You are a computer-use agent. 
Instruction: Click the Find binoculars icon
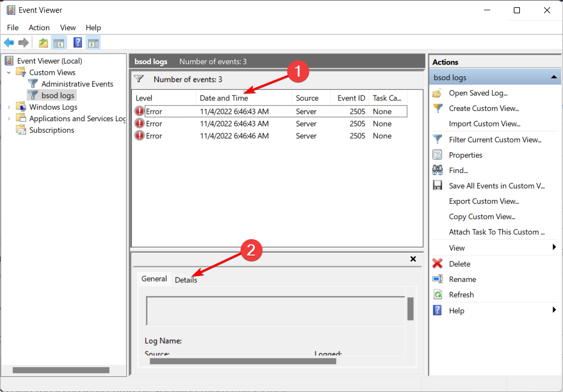click(x=437, y=170)
